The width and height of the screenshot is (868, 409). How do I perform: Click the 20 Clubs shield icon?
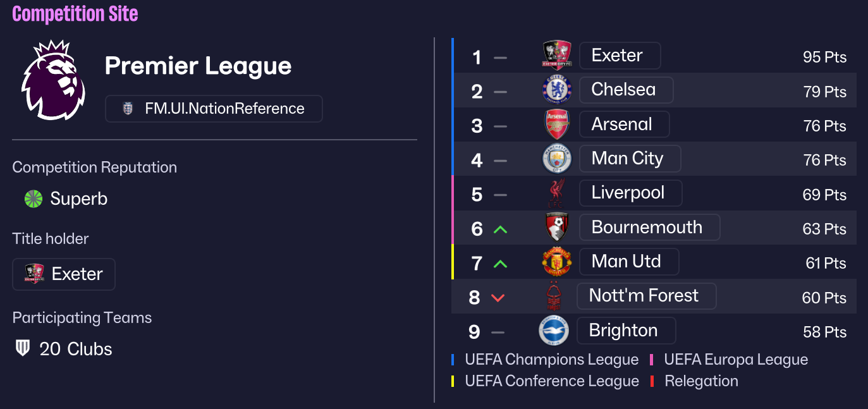click(23, 349)
